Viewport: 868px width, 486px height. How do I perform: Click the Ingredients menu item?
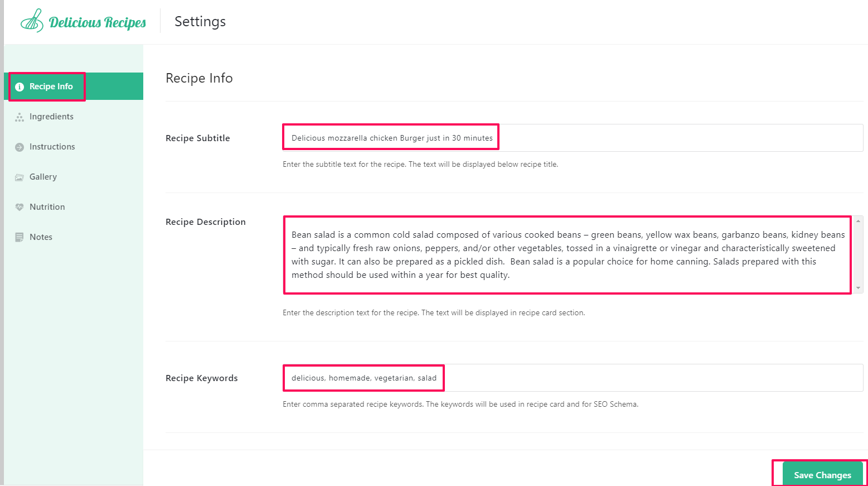(x=51, y=116)
